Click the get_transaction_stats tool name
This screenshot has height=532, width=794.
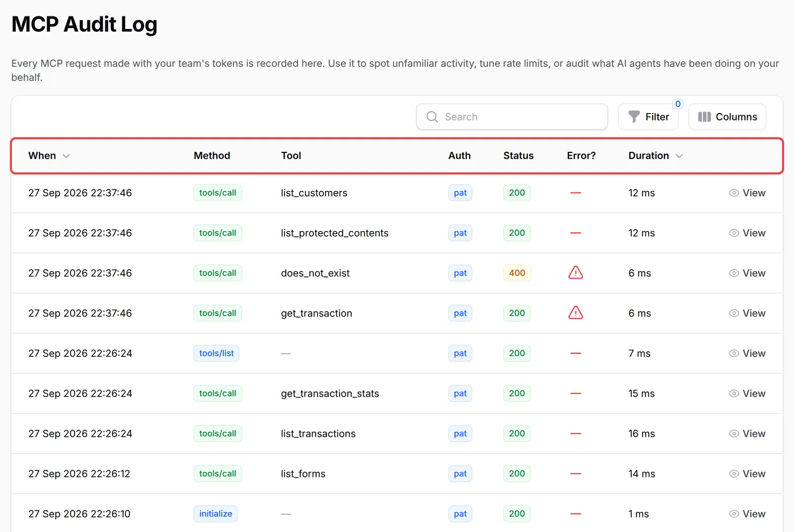click(x=330, y=394)
